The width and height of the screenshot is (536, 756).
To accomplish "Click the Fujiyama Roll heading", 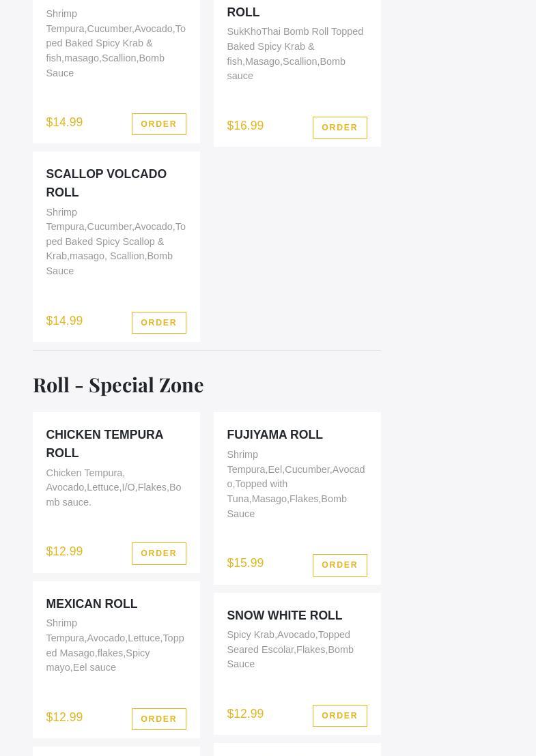I will pyautogui.click(x=274, y=435).
